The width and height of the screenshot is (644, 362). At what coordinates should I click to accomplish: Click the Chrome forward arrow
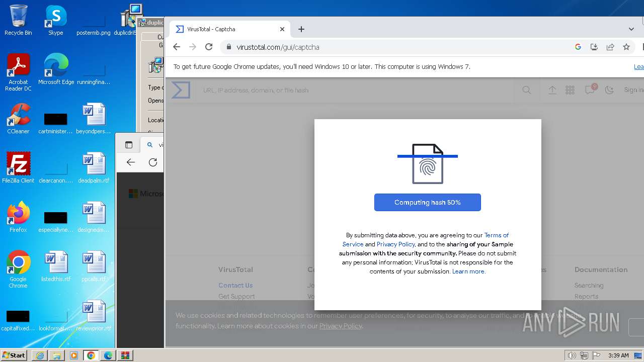pyautogui.click(x=192, y=47)
